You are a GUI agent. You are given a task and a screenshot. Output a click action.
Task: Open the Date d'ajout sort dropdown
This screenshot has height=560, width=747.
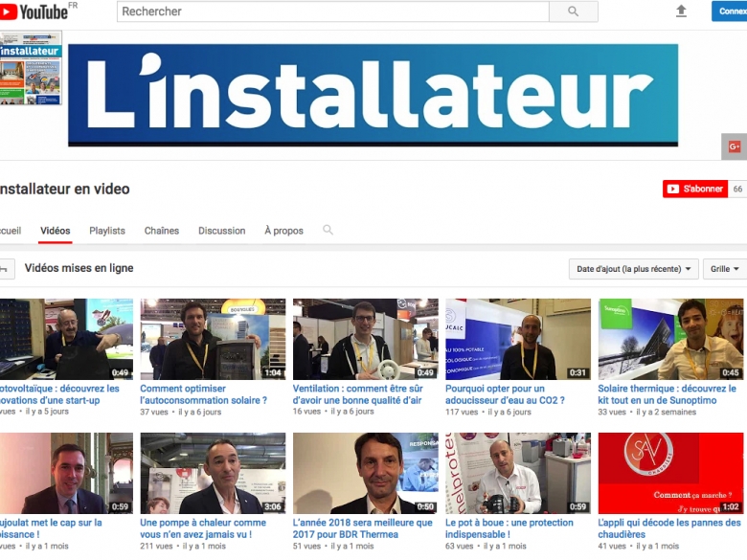click(634, 269)
